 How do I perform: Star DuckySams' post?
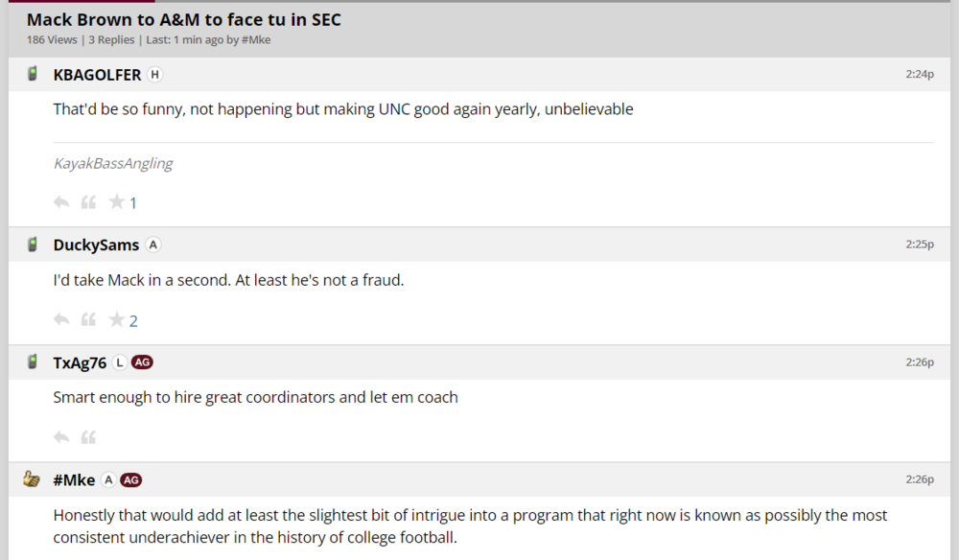pyautogui.click(x=116, y=319)
